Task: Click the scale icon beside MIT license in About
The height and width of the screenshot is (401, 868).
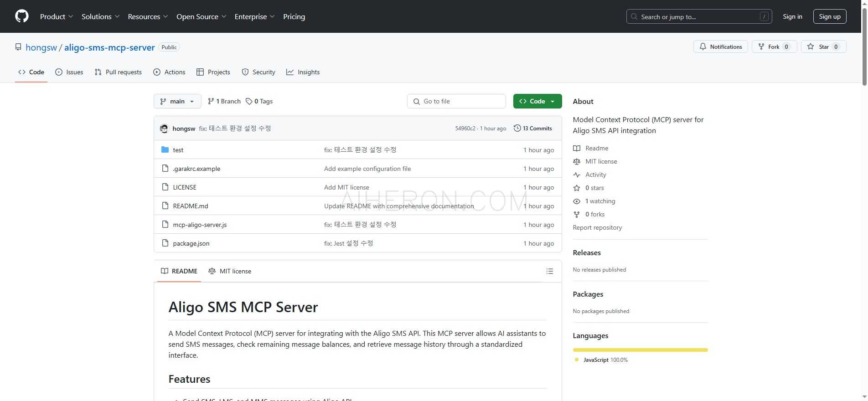Action: click(x=577, y=161)
